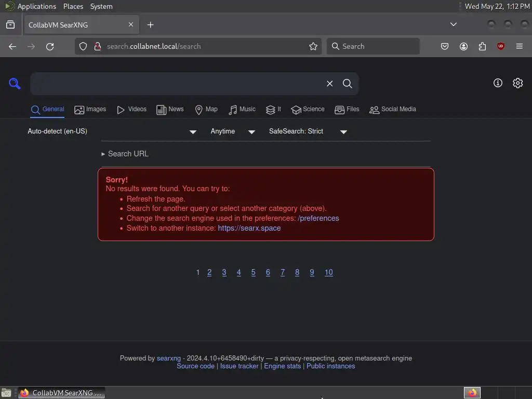Open the Auto-detect language dropdown
The width and height of the screenshot is (532, 399).
(112, 131)
